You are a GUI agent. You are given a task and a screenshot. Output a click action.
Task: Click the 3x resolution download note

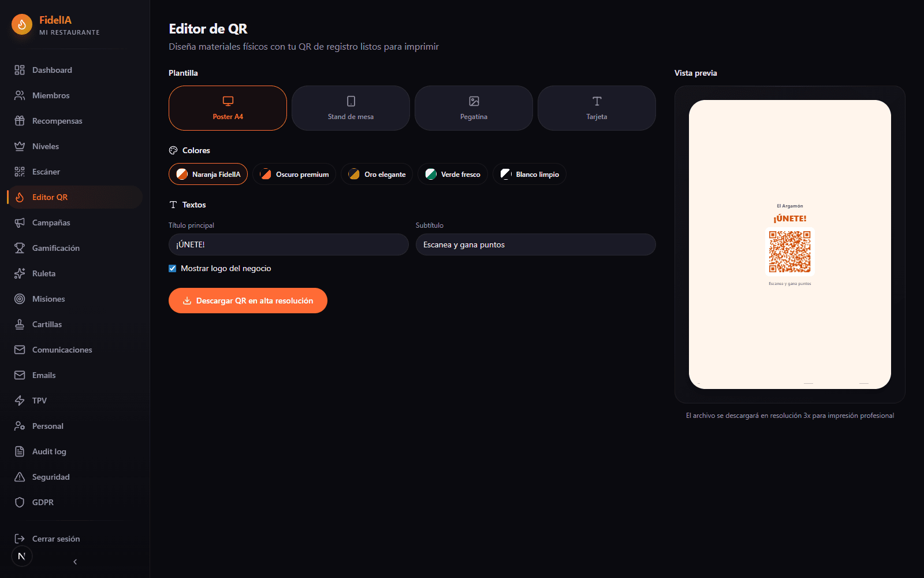coord(790,416)
